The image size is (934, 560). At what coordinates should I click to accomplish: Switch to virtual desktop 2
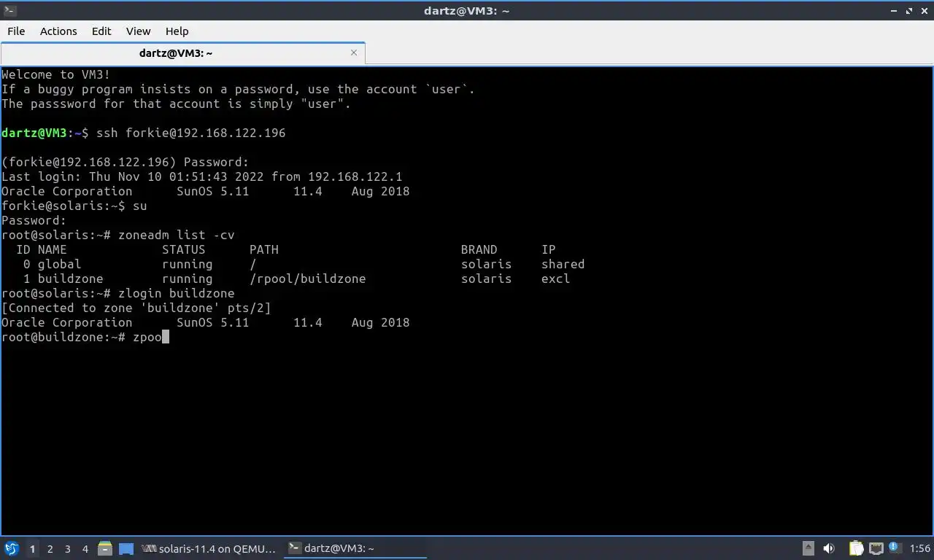(50, 548)
